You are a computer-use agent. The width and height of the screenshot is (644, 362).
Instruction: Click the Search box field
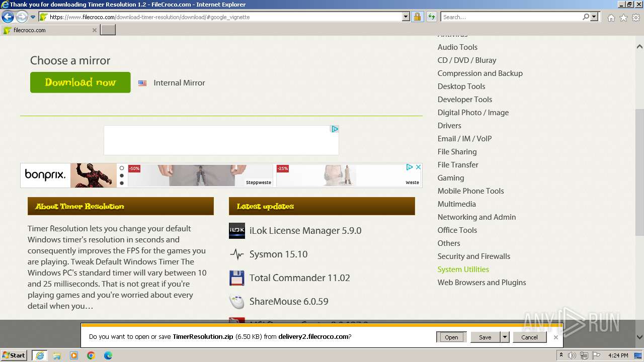(511, 17)
